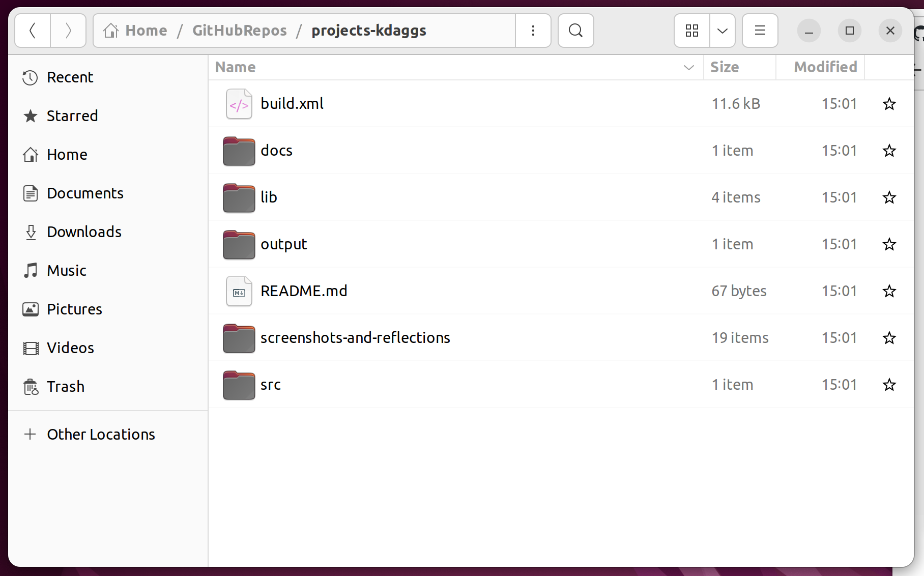This screenshot has height=576, width=924.
Task: Click projects-kdaggs breadcrumb segment
Action: tap(369, 31)
